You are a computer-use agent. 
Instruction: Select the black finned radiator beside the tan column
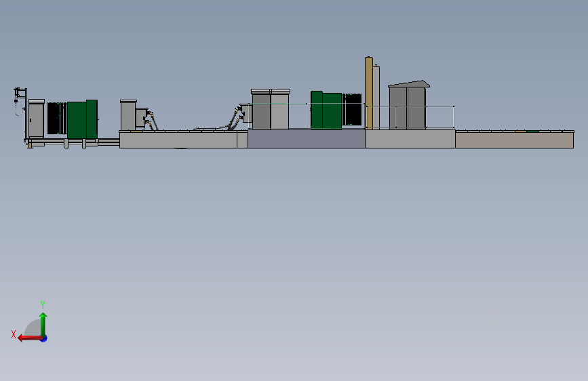coord(352,110)
